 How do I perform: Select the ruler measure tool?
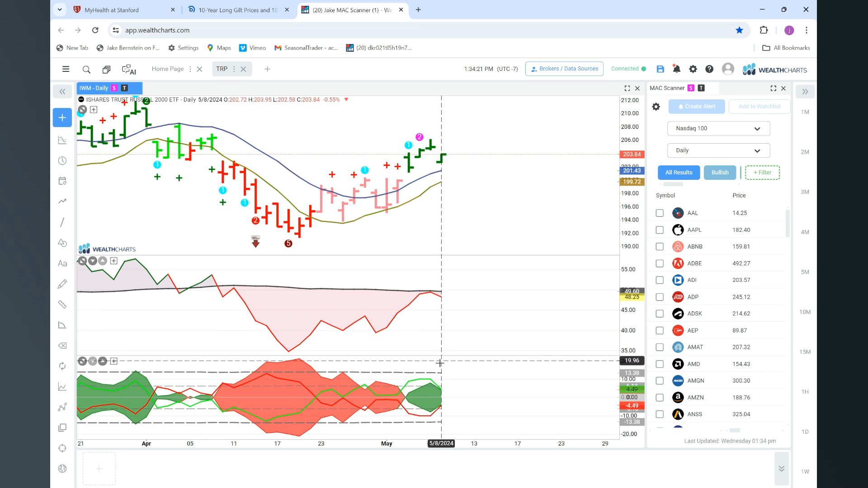pos(62,305)
